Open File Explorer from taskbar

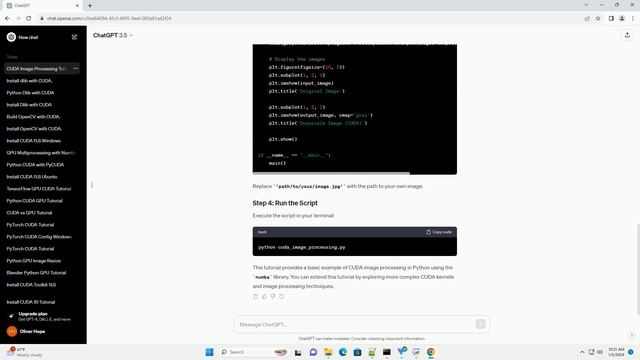328,352
